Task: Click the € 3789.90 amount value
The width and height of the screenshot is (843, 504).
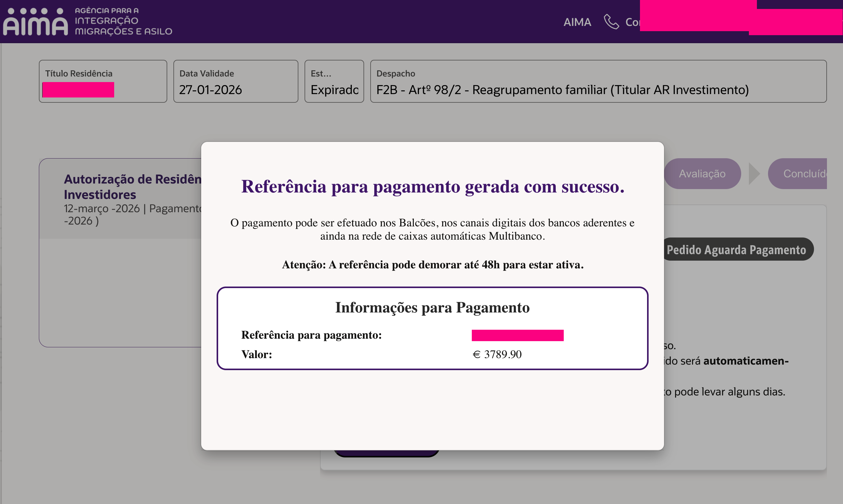Action: click(497, 354)
